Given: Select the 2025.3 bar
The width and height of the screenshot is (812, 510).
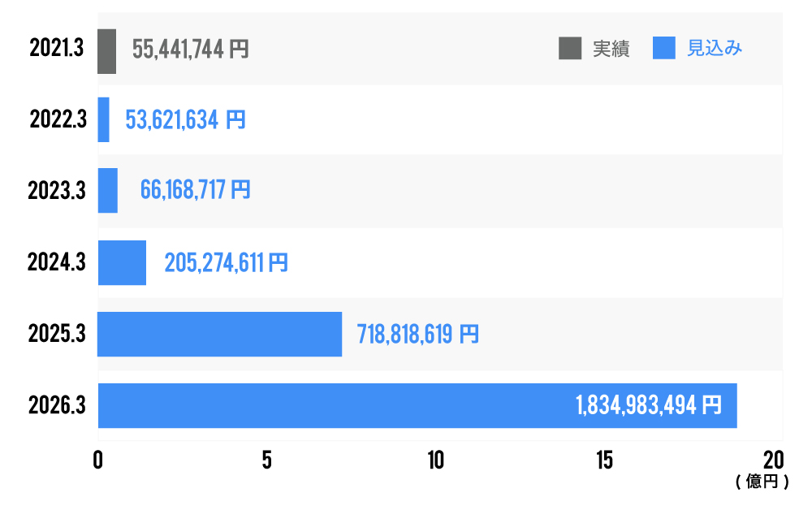Looking at the screenshot, I should point(219,334).
